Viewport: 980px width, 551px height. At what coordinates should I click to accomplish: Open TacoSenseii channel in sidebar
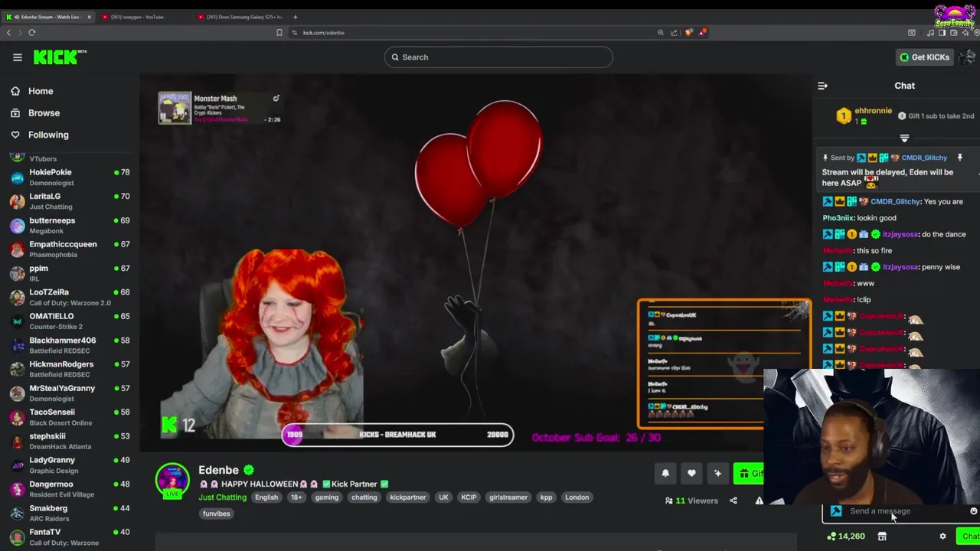tap(70, 417)
